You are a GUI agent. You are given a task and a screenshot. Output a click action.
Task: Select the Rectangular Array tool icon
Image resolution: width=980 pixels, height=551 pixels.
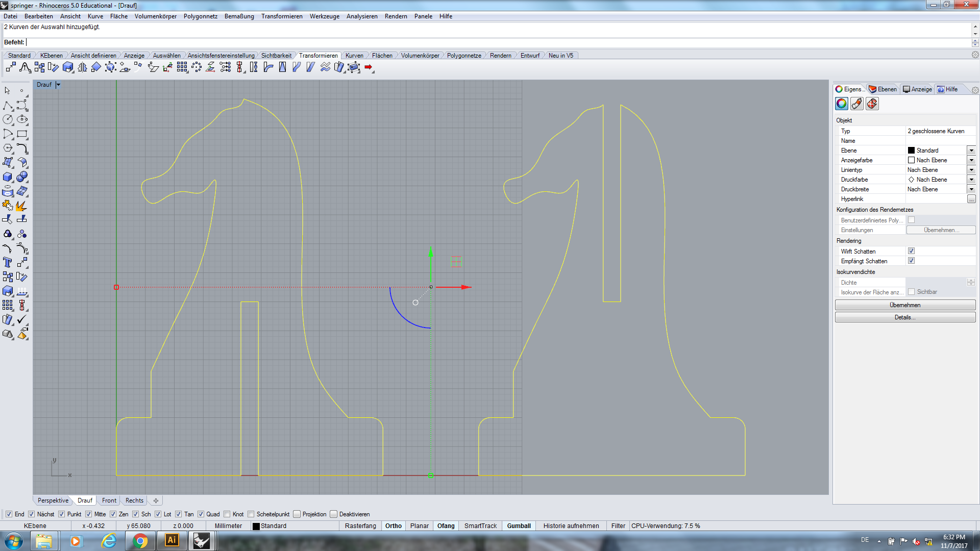pyautogui.click(x=182, y=67)
